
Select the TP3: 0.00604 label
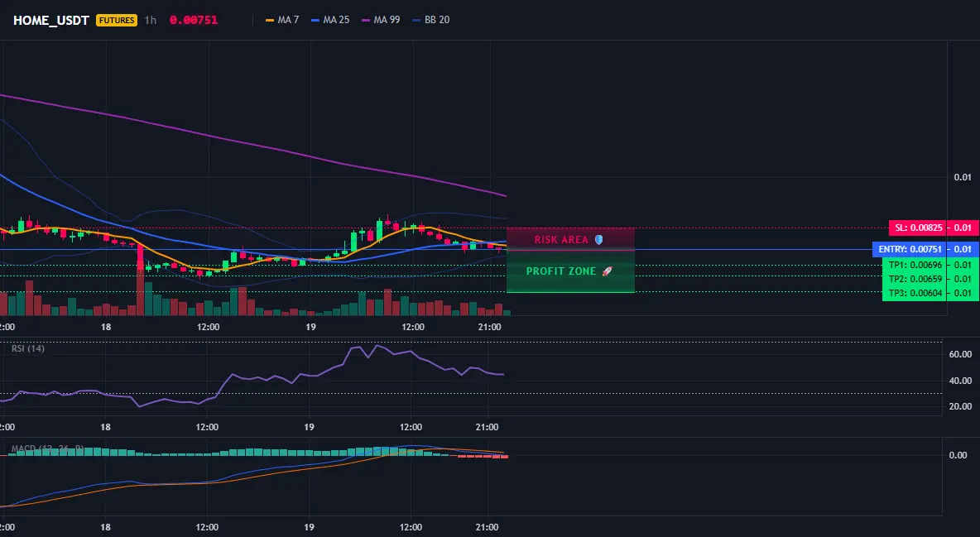[x=915, y=293]
